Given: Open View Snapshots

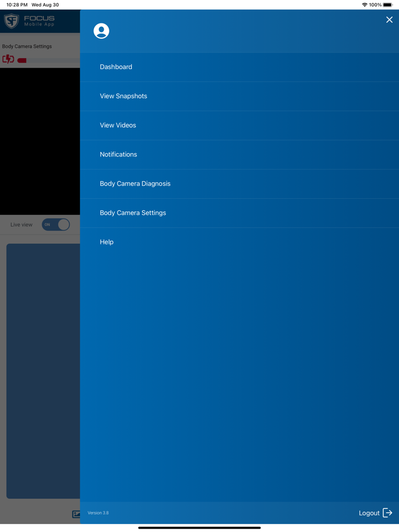Looking at the screenshot, I should pos(239,96).
